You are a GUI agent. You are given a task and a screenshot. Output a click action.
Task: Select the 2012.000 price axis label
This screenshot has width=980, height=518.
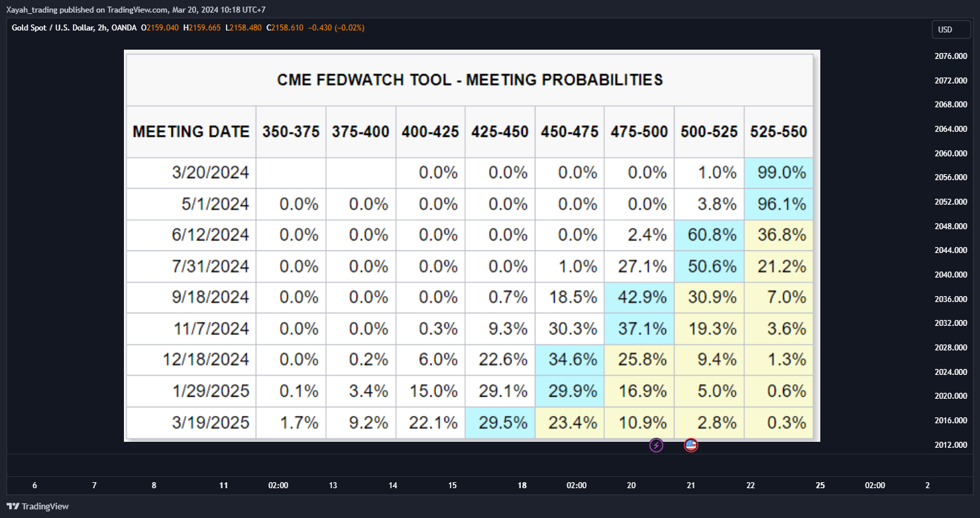point(951,444)
